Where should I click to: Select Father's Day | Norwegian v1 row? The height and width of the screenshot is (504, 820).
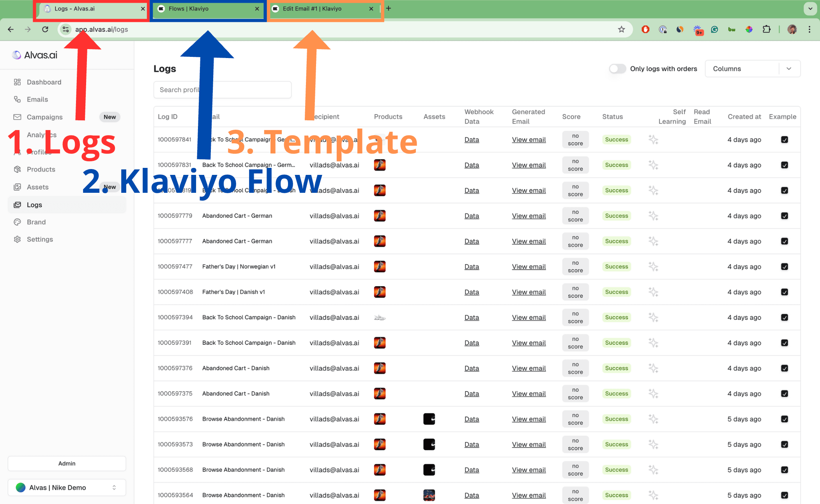[x=477, y=267]
